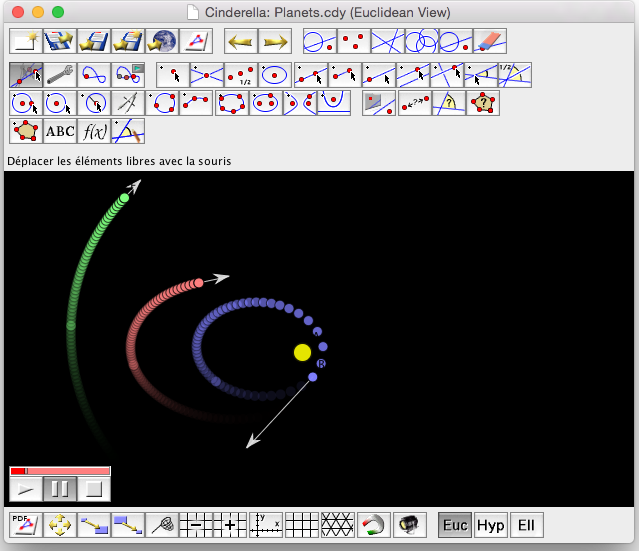
Task: Click the export to web globe icon
Action: pos(162,42)
